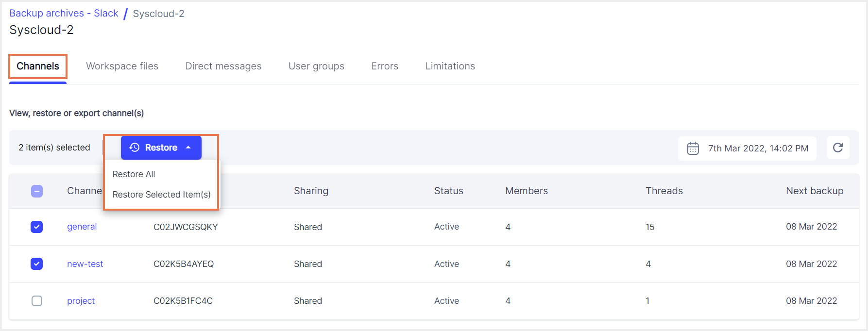Image resolution: width=868 pixels, height=331 pixels.
Task: Choose Restore All from the menu
Action: click(134, 174)
